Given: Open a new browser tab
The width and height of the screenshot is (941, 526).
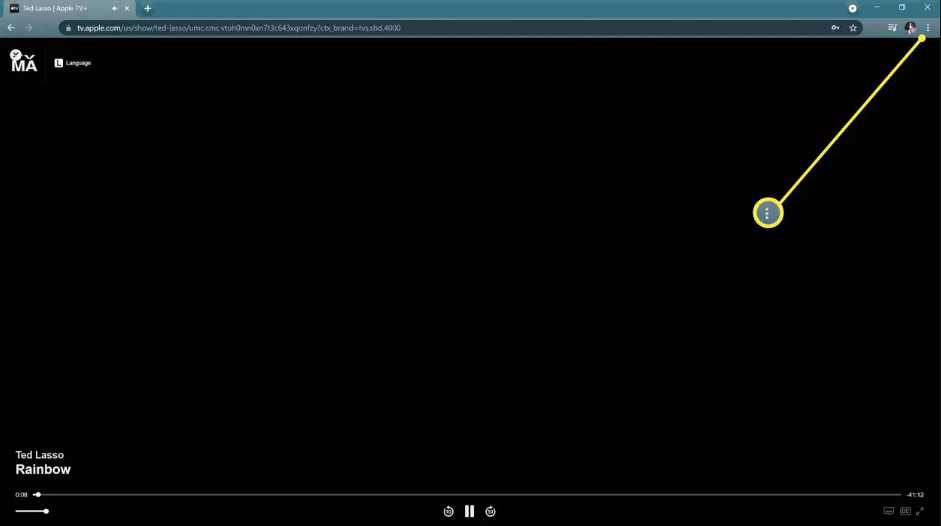Looking at the screenshot, I should pos(148,8).
